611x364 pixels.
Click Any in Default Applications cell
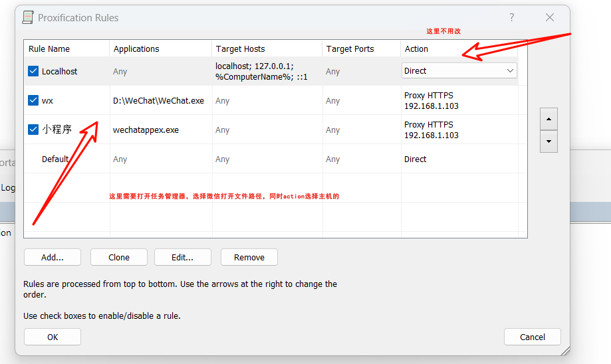coord(120,159)
